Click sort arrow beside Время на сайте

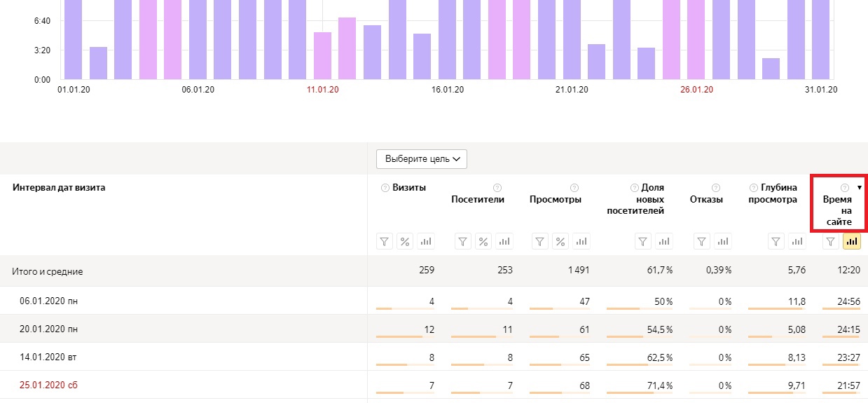click(x=860, y=188)
